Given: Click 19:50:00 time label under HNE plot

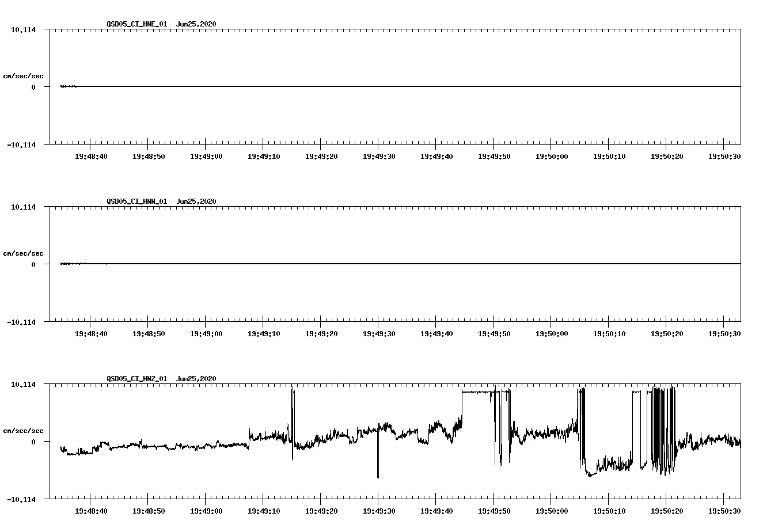Looking at the screenshot, I should tap(552, 156).
